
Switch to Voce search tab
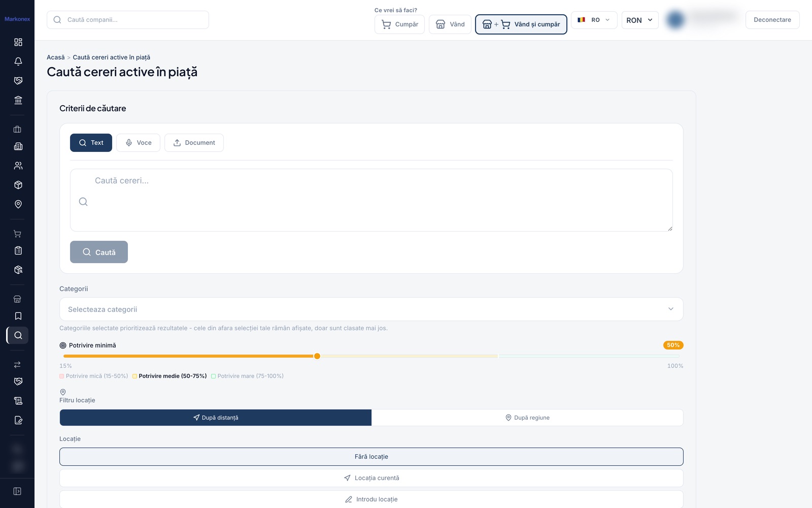(x=138, y=143)
